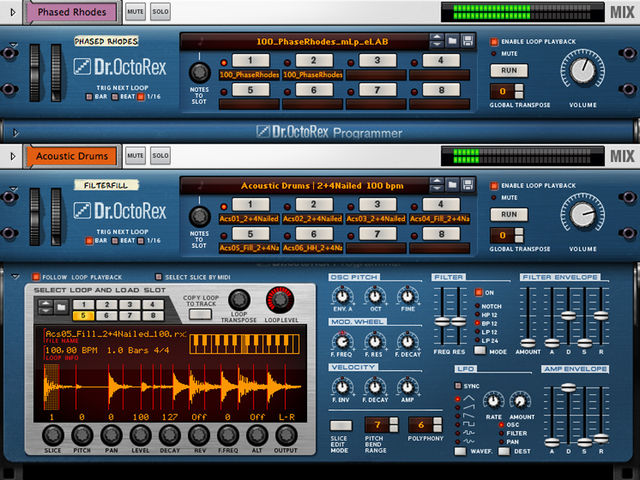The height and width of the screenshot is (480, 640).
Task: Enable Follow Loop Playback
Action: point(36,277)
